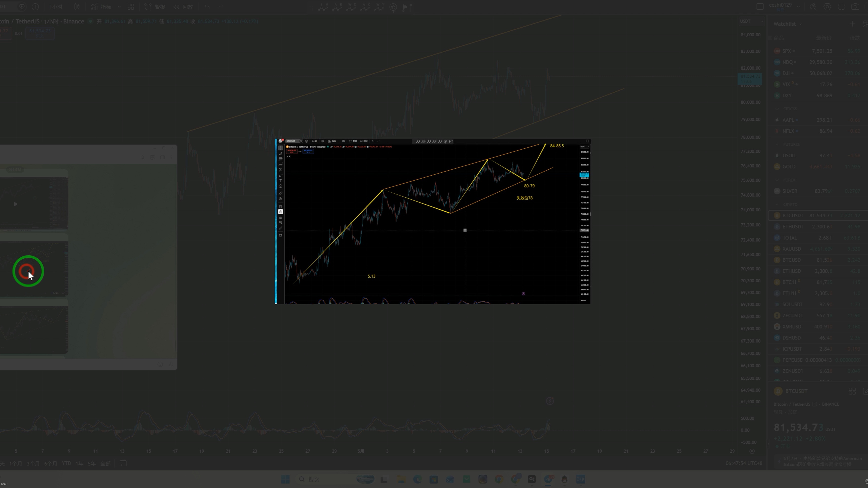The image size is (868, 488).
Task: Open the candlestick chart style picker
Action: (77, 7)
